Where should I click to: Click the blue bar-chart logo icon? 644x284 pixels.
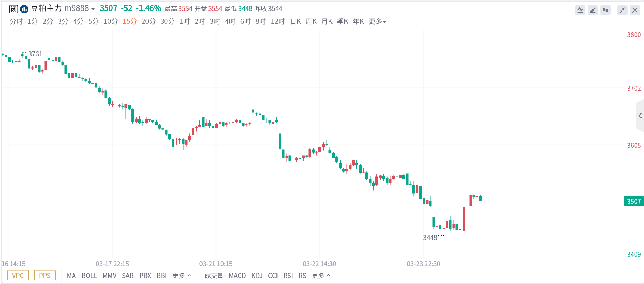pyautogui.click(x=24, y=9)
